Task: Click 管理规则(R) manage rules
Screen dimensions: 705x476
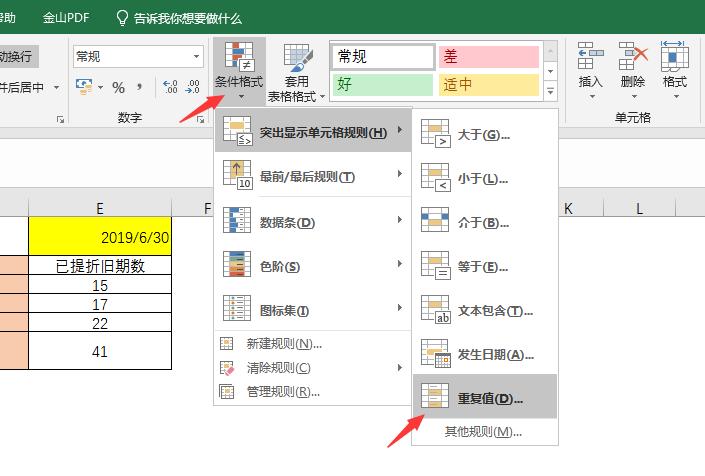Action: (313, 391)
